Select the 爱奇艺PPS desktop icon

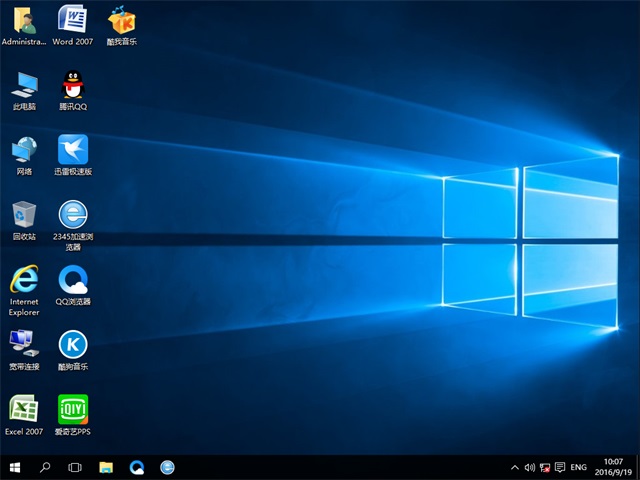(72, 410)
